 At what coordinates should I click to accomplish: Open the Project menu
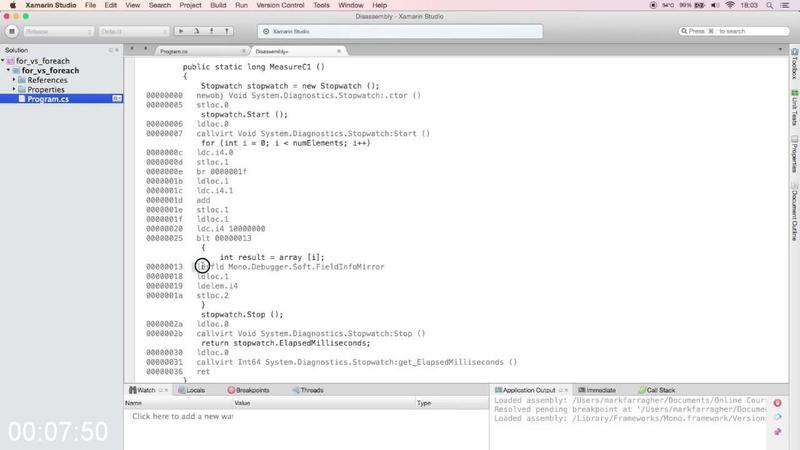tap(190, 5)
